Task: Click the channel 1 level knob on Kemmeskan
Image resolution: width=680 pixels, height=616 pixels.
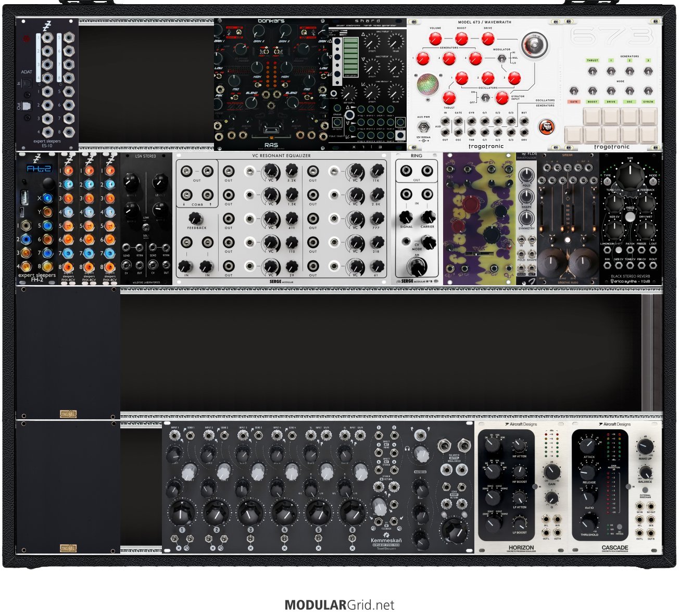Action: pos(181,512)
